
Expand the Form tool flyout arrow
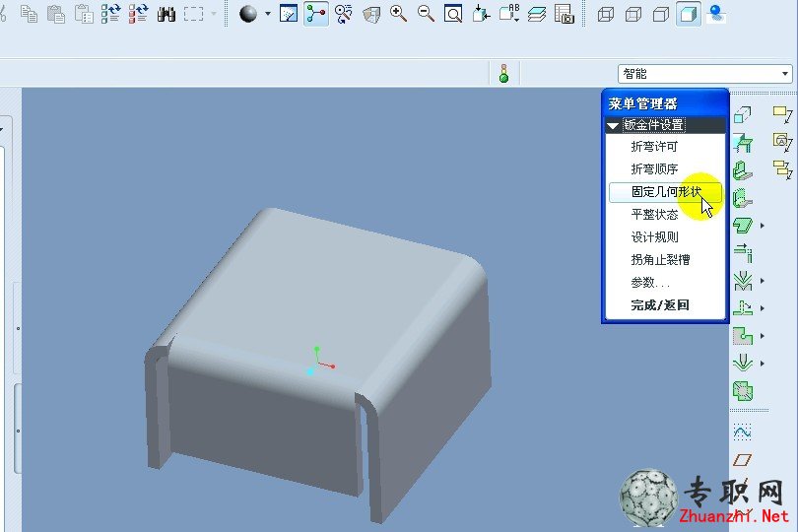click(x=763, y=363)
